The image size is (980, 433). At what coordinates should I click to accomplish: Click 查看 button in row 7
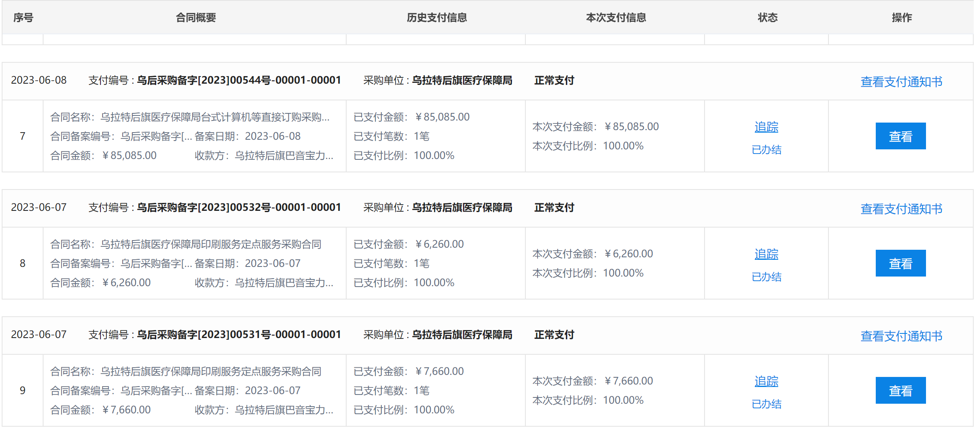[x=901, y=136]
